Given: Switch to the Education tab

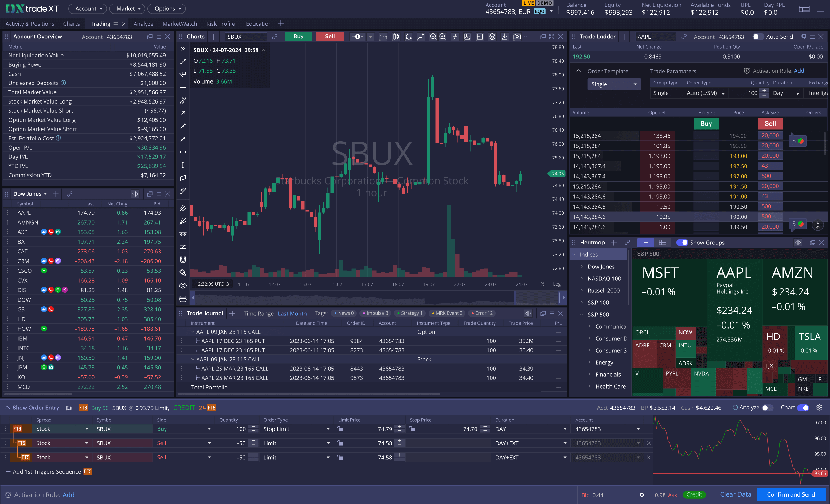Looking at the screenshot, I should [x=258, y=24].
